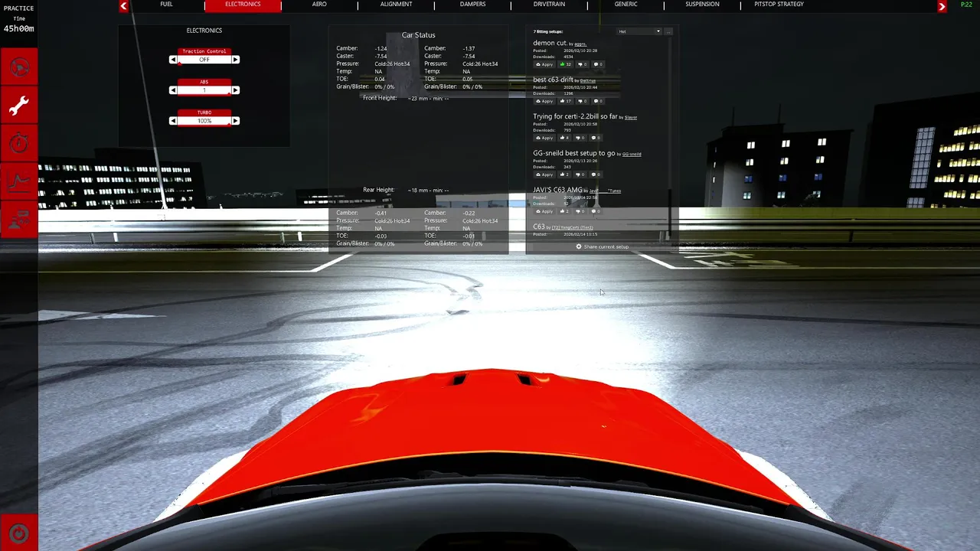Open comments on best c63 drift

pos(598,101)
